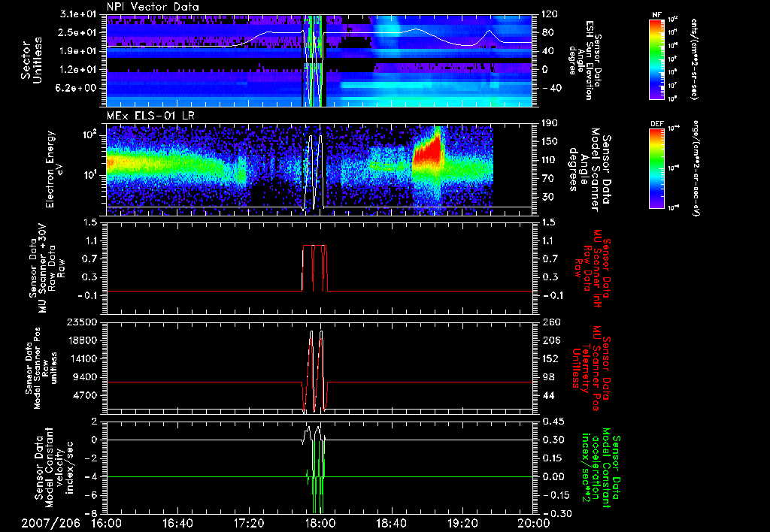Select the 'NPI Vector Data' panel title
Image resolution: width=770 pixels, height=532 pixels.
pos(153,7)
